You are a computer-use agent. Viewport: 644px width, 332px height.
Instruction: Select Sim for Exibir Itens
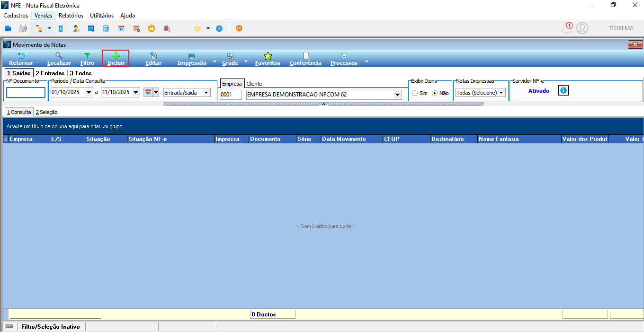click(415, 93)
